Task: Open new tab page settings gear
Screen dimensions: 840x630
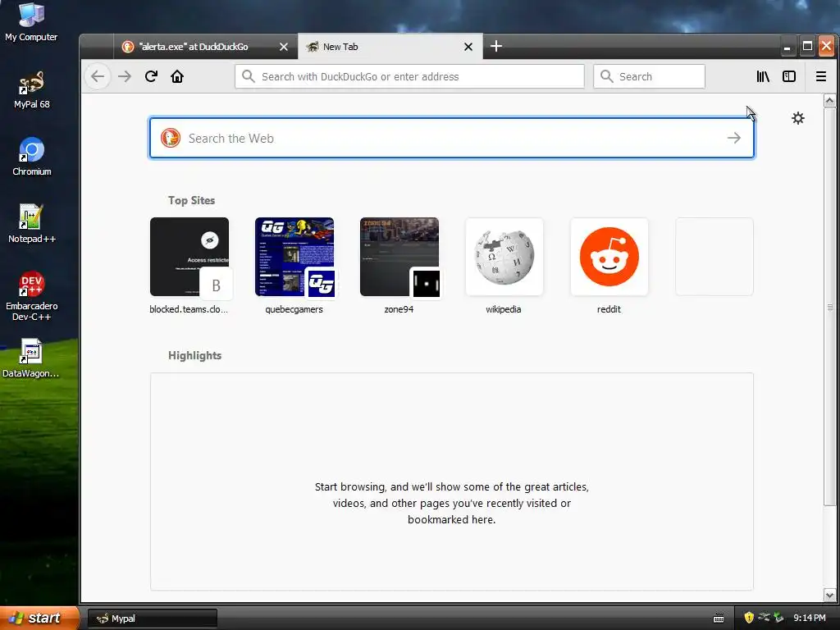Action: 798,118
